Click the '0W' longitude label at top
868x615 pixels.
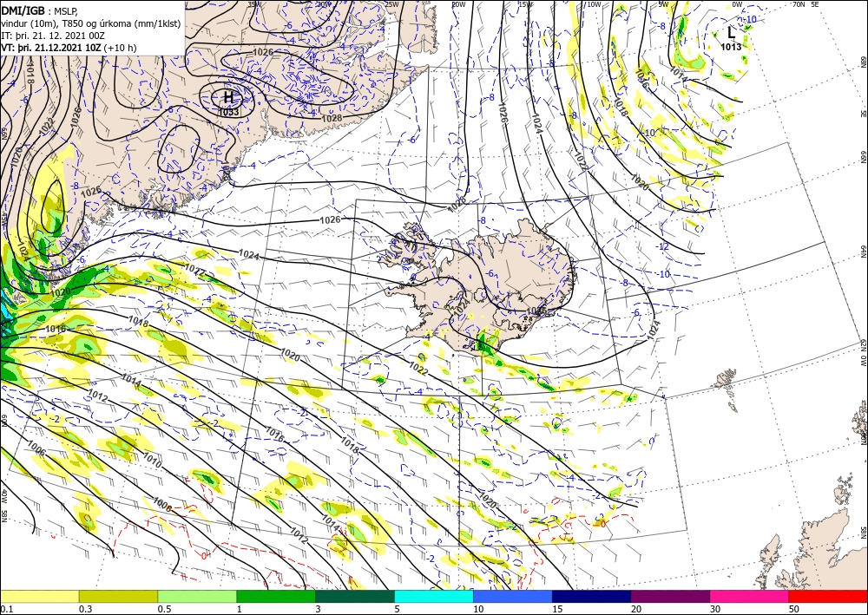737,3
